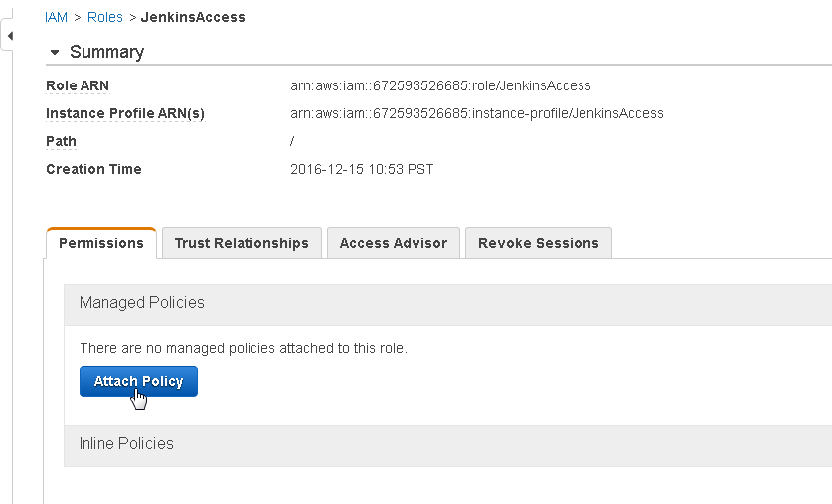This screenshot has width=832, height=504.
Task: Expand the Managed Policies section header
Action: 448,304
